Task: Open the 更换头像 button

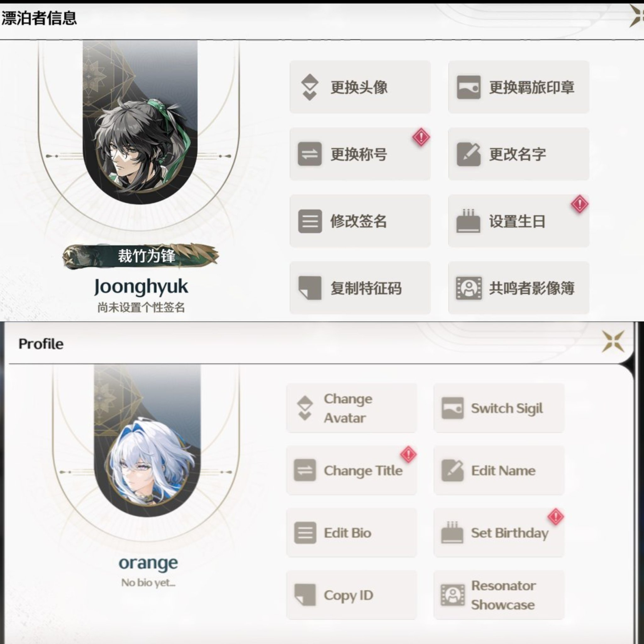Action: [x=360, y=87]
